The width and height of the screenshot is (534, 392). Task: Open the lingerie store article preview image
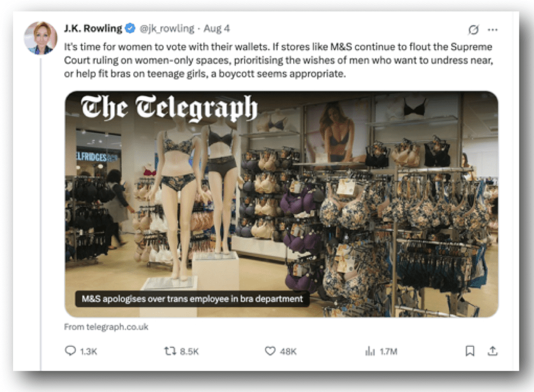pyautogui.click(x=281, y=204)
